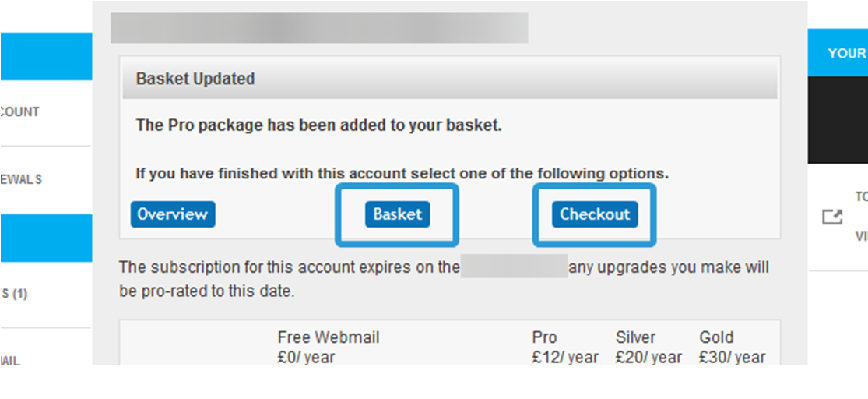The image size is (868, 399).
Task: Click the top blue header in the left sidebar
Action: tap(45, 56)
